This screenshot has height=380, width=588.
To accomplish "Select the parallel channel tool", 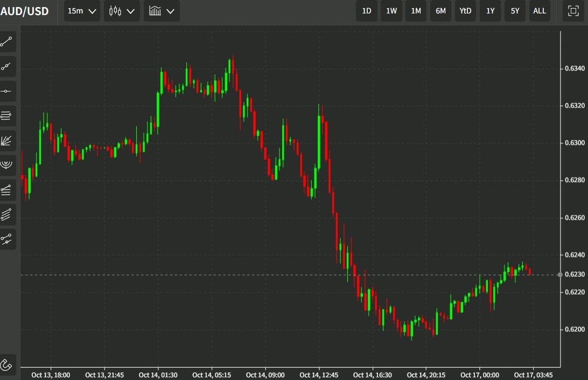I will click(8, 215).
